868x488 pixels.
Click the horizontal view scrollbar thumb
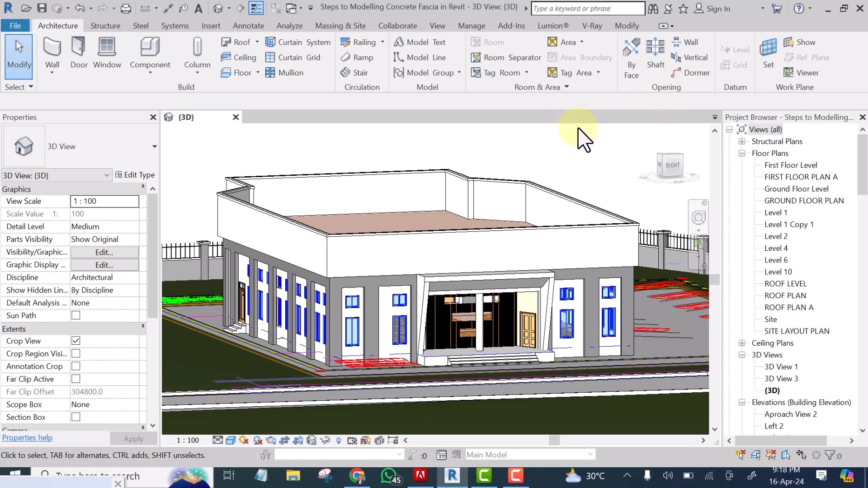(x=554, y=440)
